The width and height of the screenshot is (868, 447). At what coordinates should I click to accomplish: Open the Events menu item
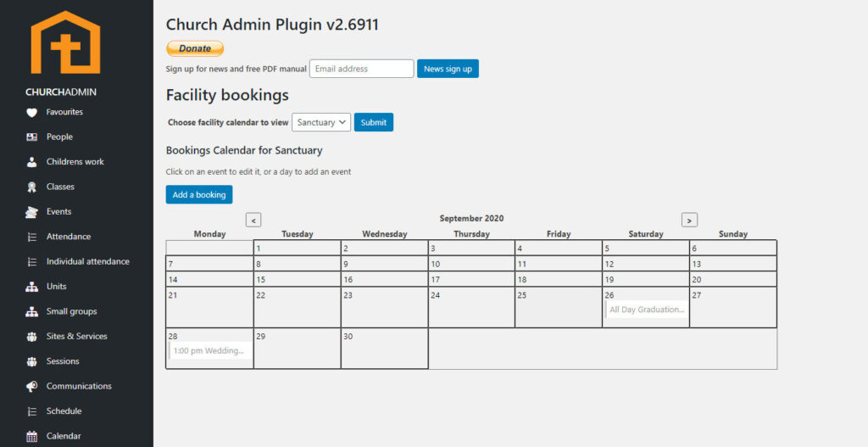[58, 211]
